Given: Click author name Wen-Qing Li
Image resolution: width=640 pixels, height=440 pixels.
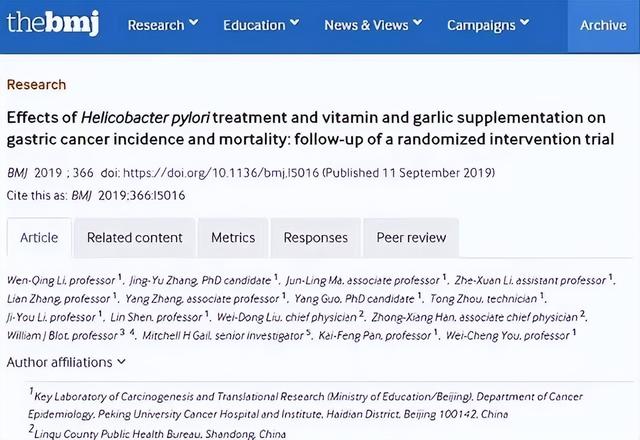Looking at the screenshot, I should click(x=35, y=280).
